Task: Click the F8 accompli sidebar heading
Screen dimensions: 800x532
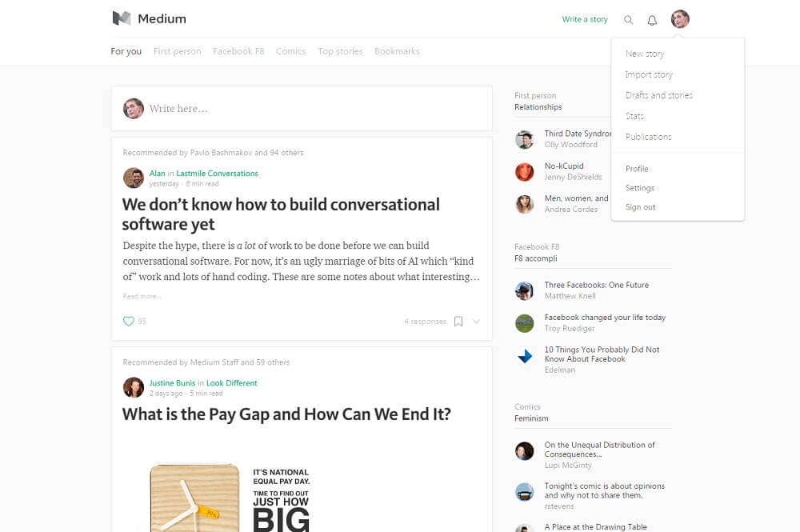Action: point(536,258)
